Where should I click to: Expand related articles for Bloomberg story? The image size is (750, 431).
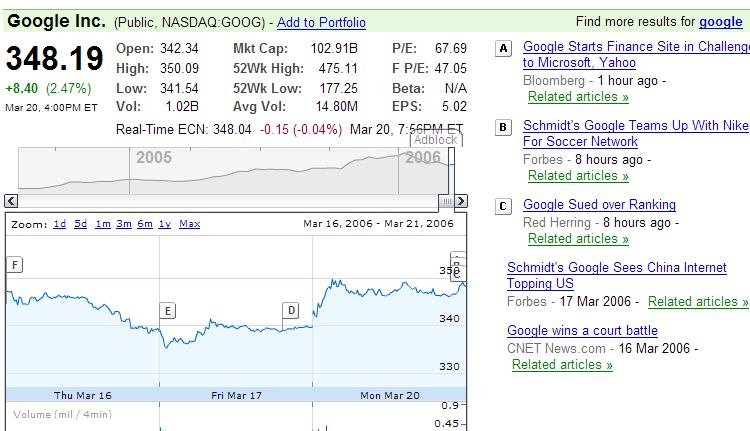[578, 97]
